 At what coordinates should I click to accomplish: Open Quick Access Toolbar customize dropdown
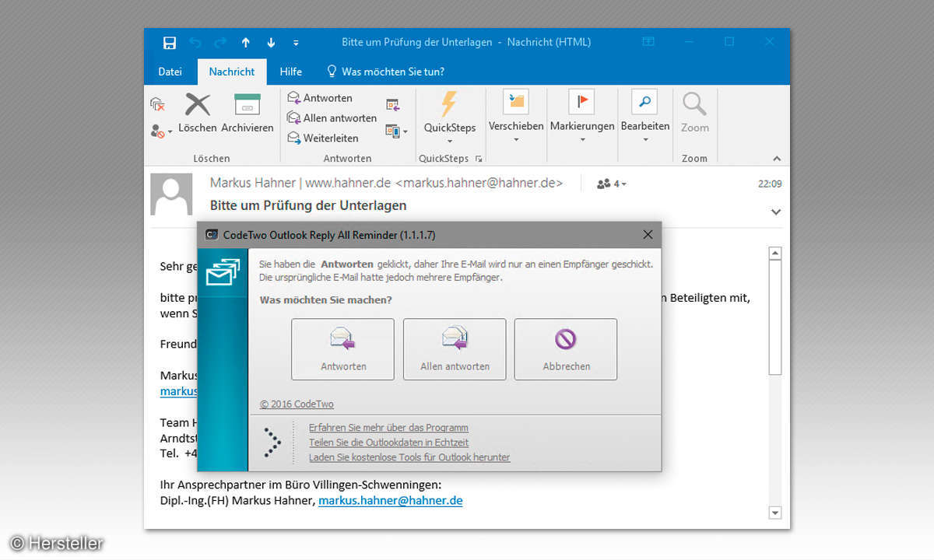[x=296, y=43]
